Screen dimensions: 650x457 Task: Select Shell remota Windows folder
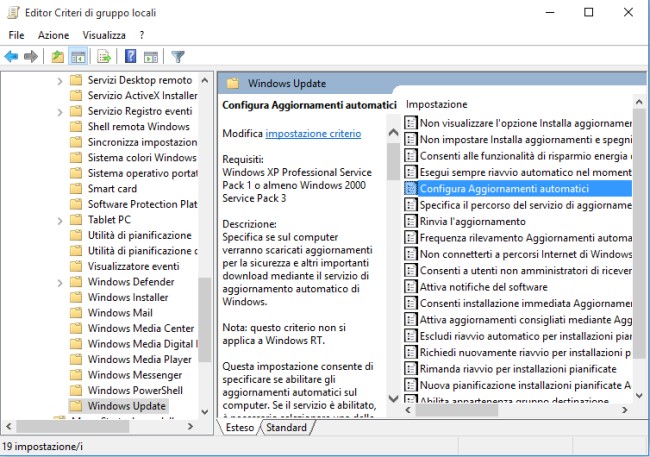(x=138, y=126)
